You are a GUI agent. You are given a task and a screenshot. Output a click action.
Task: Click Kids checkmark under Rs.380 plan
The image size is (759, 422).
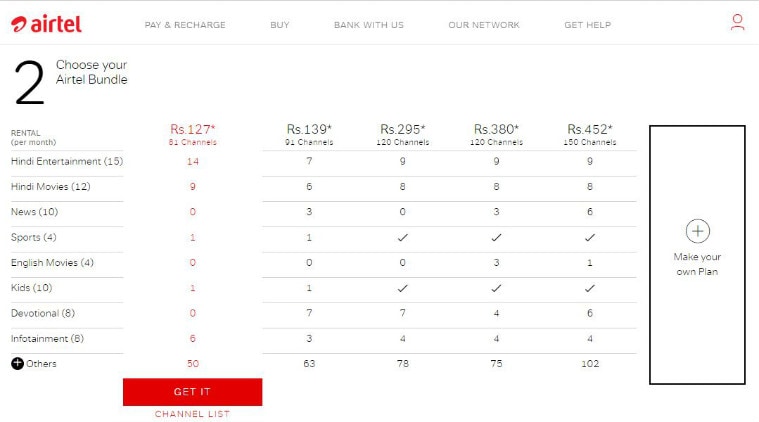point(496,288)
